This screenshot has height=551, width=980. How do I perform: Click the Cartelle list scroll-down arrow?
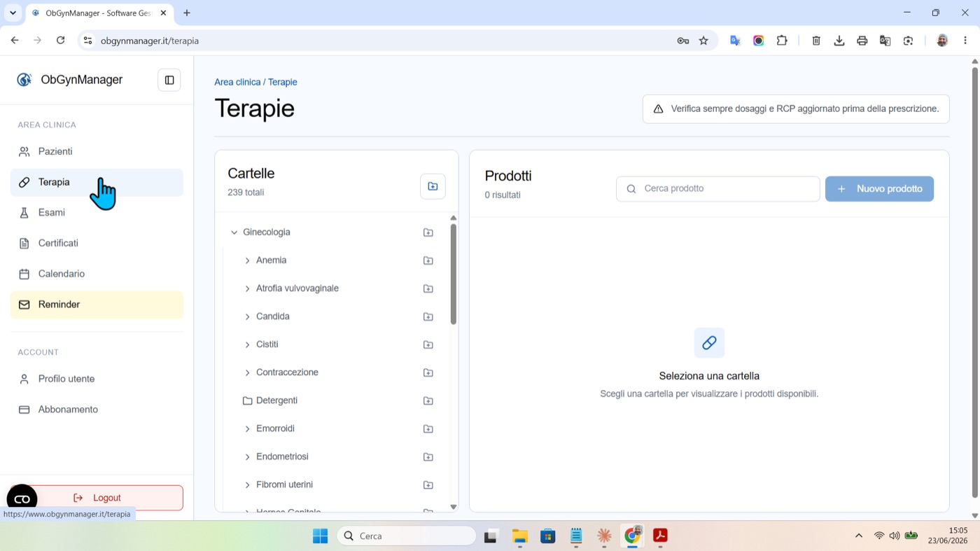click(x=453, y=507)
